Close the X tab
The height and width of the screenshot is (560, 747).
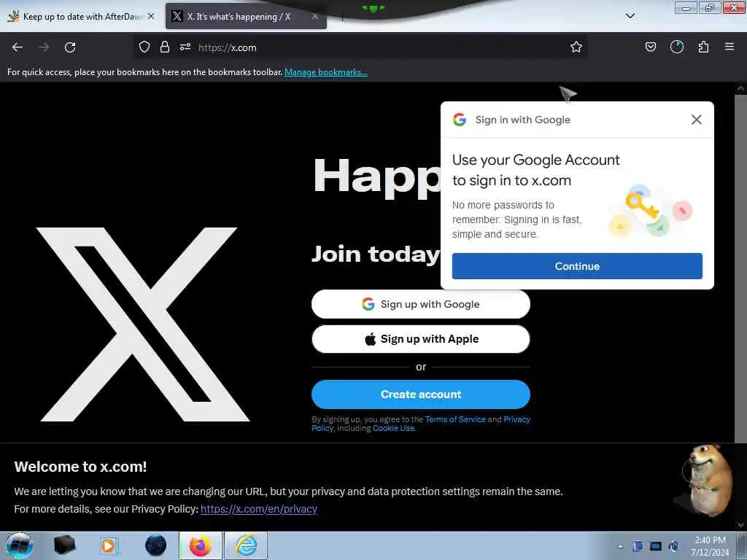click(315, 16)
